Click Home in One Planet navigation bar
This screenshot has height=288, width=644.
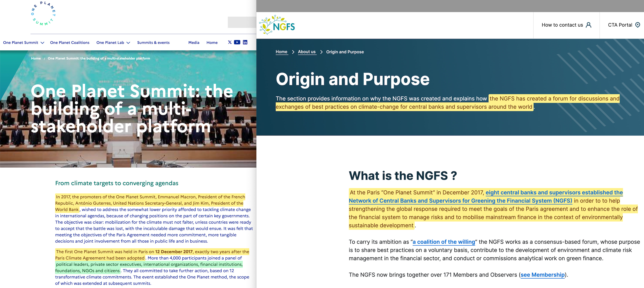tap(212, 42)
